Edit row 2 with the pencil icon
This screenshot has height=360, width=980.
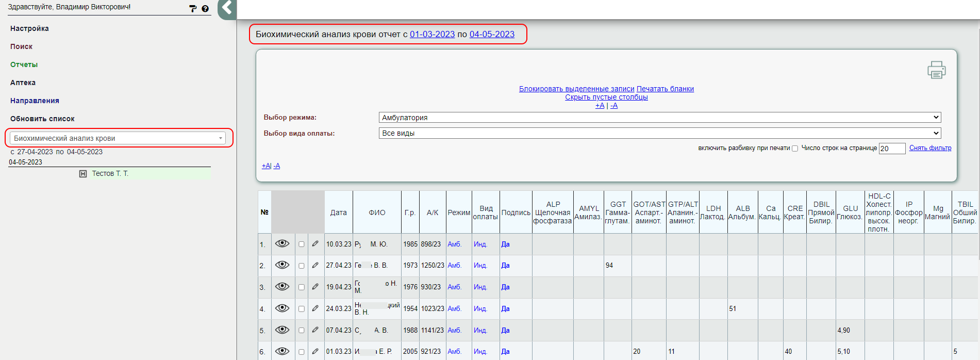click(x=315, y=265)
